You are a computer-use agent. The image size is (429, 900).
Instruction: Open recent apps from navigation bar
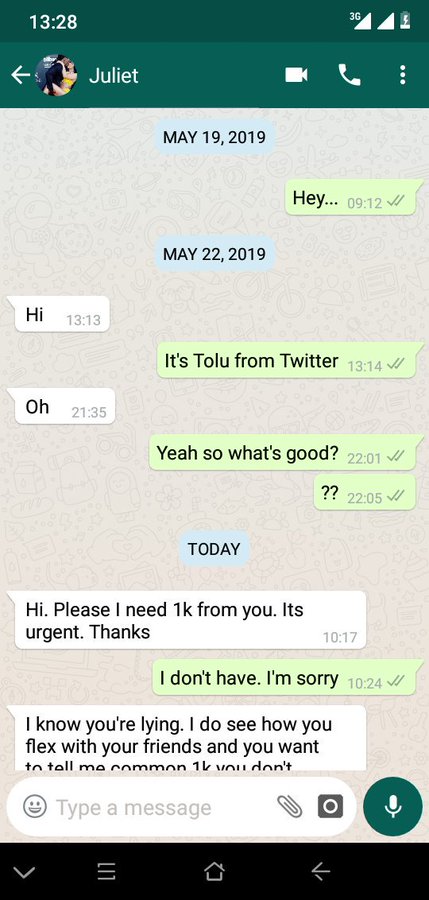(x=106, y=872)
